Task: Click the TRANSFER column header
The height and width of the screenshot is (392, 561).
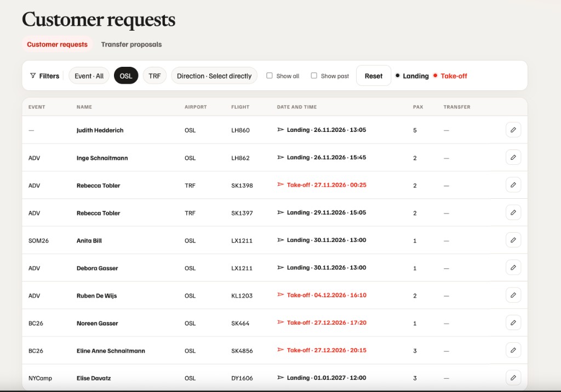Action: coord(457,107)
